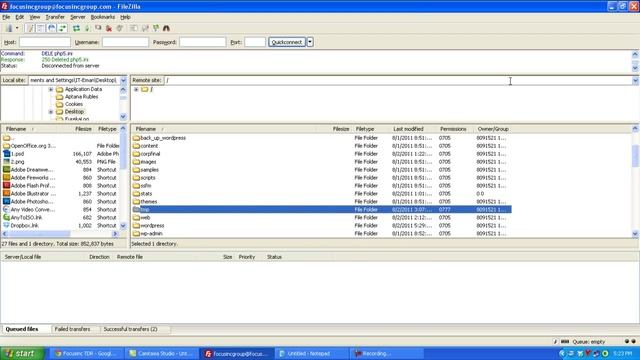This screenshot has height=360, width=640.
Task: Select the 1.psd file icon
Action: (7, 154)
